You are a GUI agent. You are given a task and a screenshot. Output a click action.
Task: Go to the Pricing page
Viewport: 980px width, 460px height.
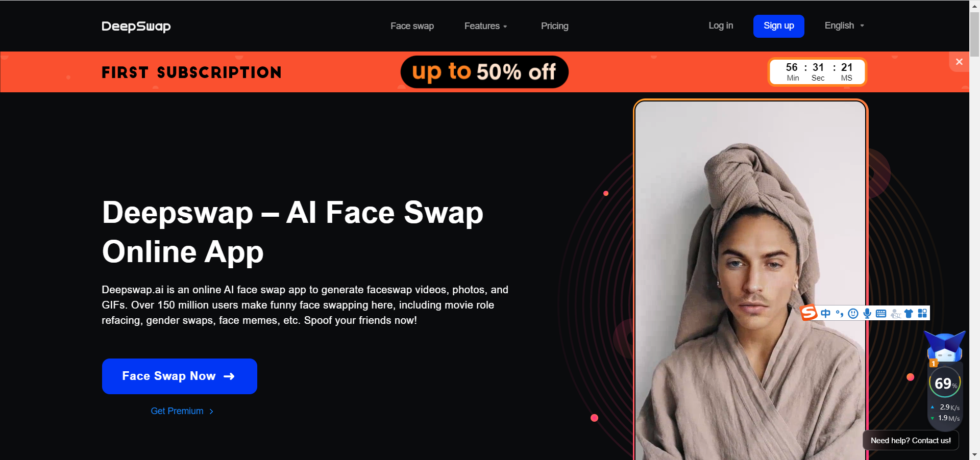(x=554, y=26)
